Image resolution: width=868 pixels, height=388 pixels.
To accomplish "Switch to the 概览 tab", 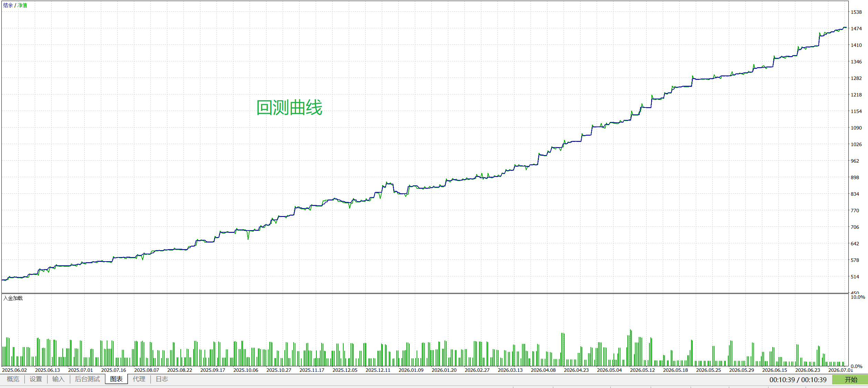I will click(13, 379).
